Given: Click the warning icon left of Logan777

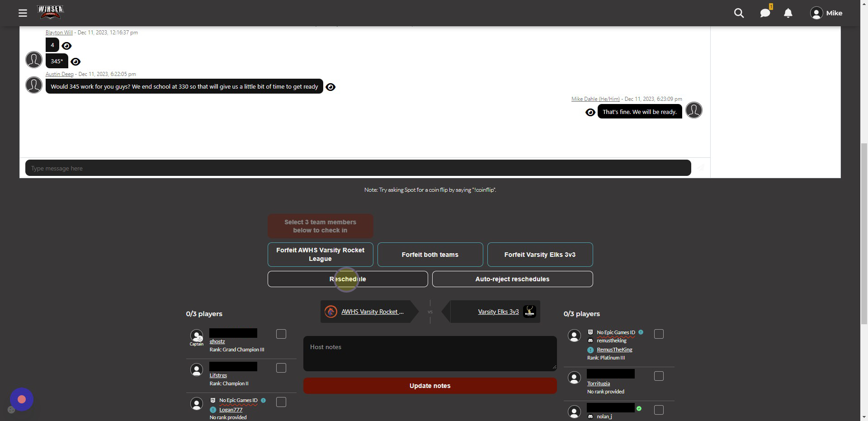Looking at the screenshot, I should tap(213, 410).
